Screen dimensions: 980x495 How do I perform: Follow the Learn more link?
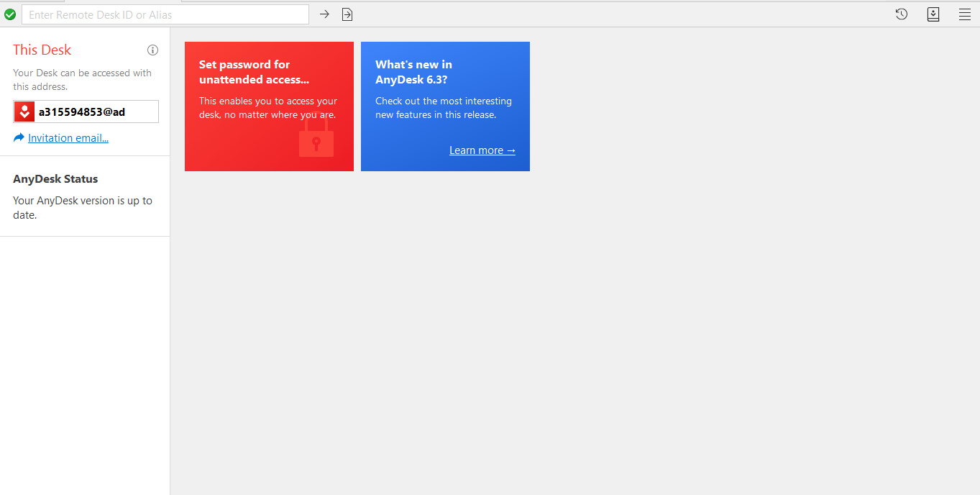tap(482, 150)
